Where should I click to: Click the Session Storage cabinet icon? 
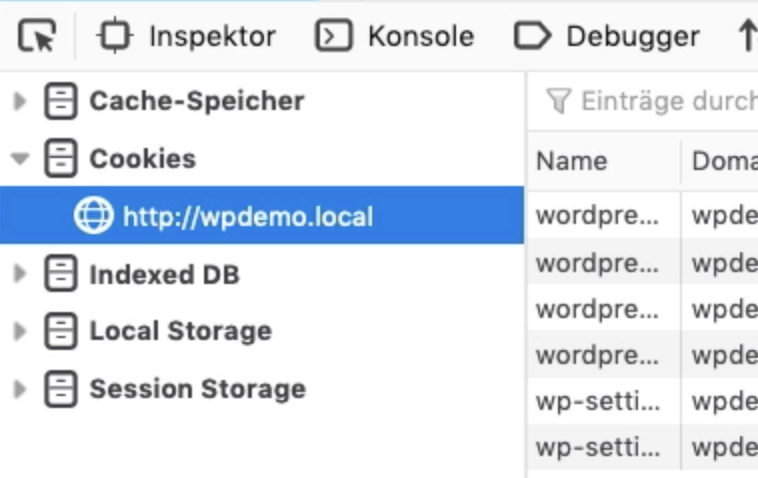click(60, 389)
